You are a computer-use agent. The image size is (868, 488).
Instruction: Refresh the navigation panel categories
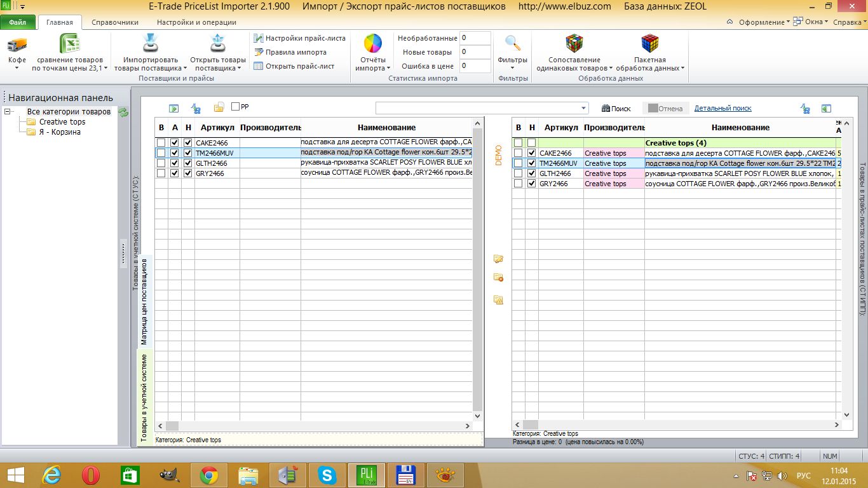pyautogui.click(x=124, y=112)
